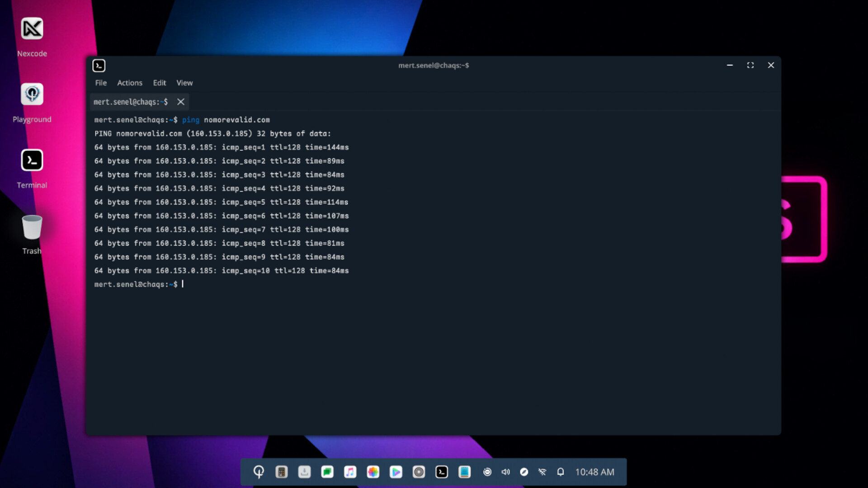Viewport: 868px width, 488px height.
Task: Open the Photos app in the taskbar
Action: [373, 472]
